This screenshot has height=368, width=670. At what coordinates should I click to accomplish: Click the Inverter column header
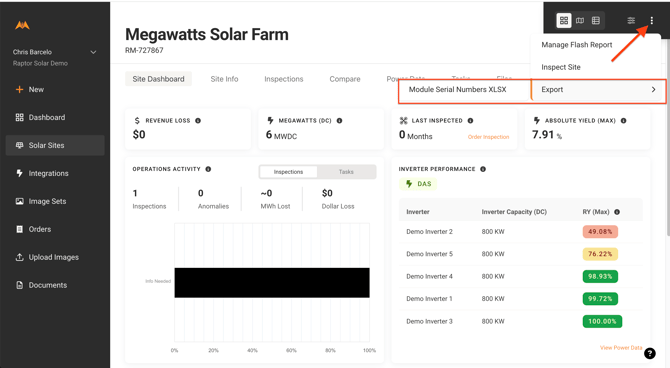pos(418,212)
